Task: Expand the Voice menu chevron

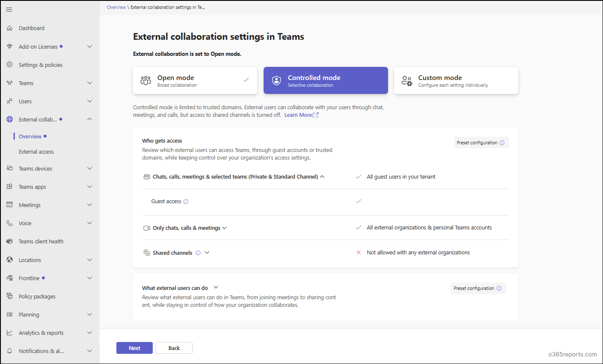Action: pos(90,223)
